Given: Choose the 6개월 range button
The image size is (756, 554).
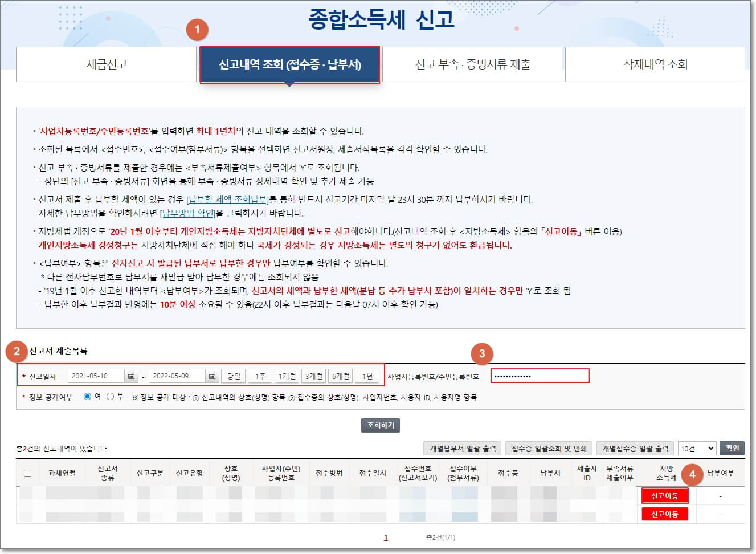Looking at the screenshot, I should click(x=341, y=376).
